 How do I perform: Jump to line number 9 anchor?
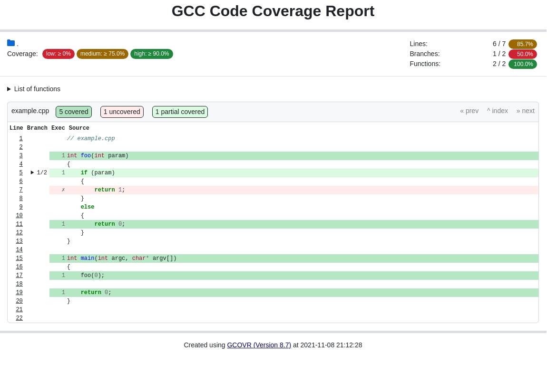coord(21,207)
